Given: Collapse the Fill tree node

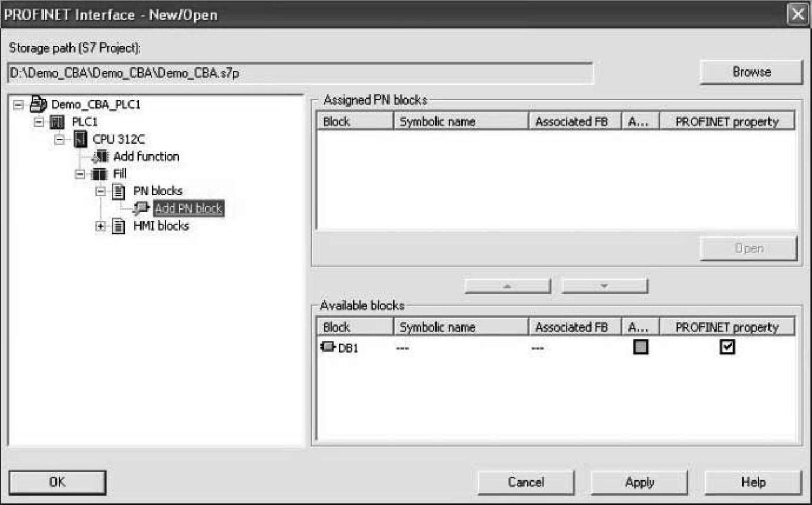Looking at the screenshot, I should pos(80,174).
